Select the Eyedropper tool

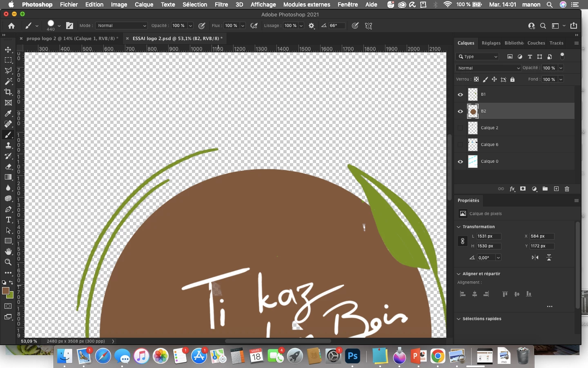(8, 113)
